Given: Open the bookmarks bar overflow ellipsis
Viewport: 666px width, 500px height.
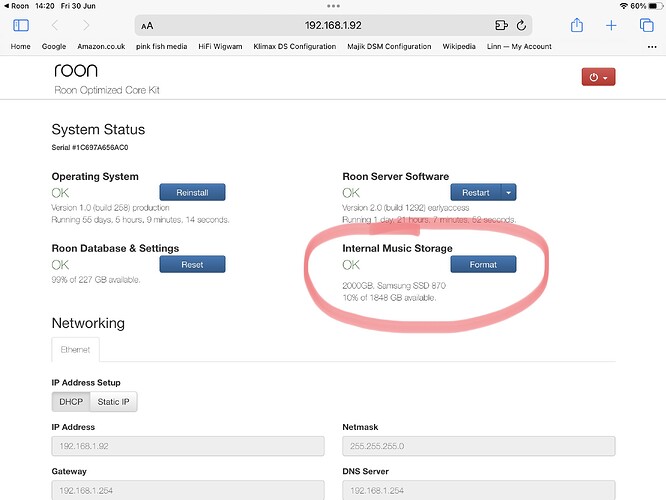Looking at the screenshot, I should click(x=652, y=47).
